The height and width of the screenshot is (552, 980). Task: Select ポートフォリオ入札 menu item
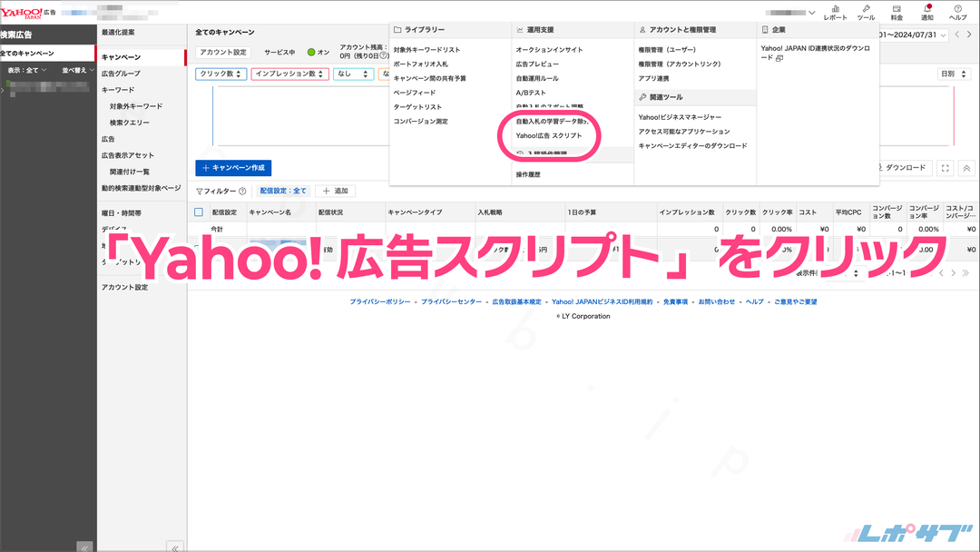coord(421,64)
